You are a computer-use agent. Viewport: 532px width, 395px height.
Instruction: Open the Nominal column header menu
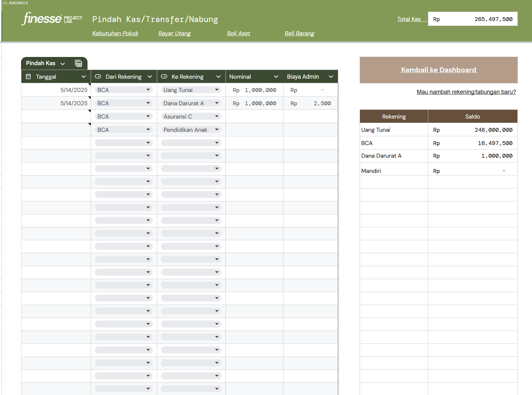276,77
